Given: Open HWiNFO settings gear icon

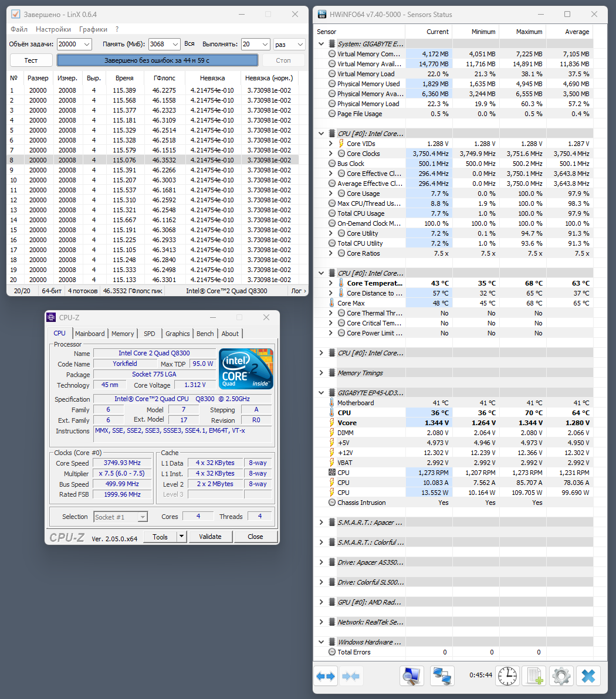Looking at the screenshot, I should click(561, 676).
